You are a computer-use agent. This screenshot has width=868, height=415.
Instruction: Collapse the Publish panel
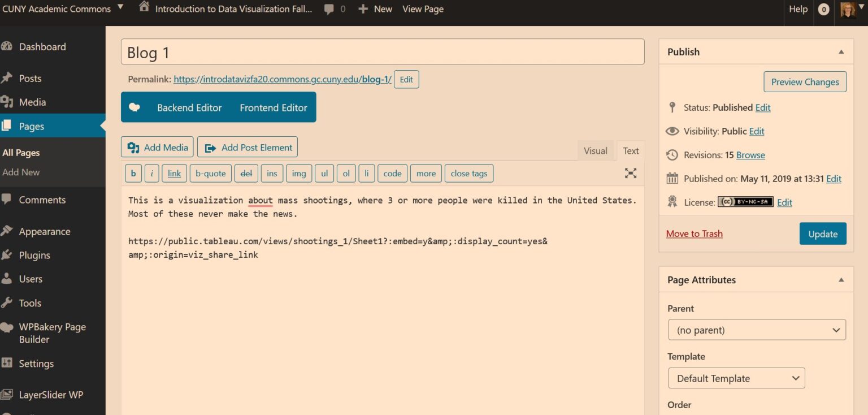[x=841, y=51]
